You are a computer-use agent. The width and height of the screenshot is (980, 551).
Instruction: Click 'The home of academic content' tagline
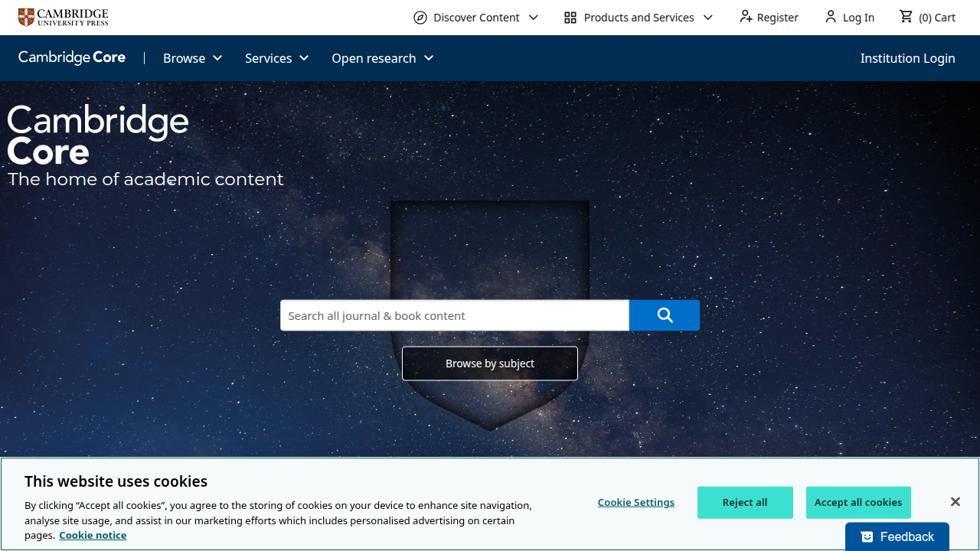tap(145, 179)
